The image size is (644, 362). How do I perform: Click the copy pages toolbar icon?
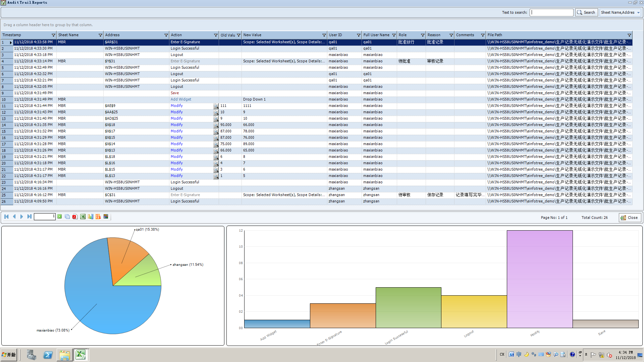click(67, 217)
